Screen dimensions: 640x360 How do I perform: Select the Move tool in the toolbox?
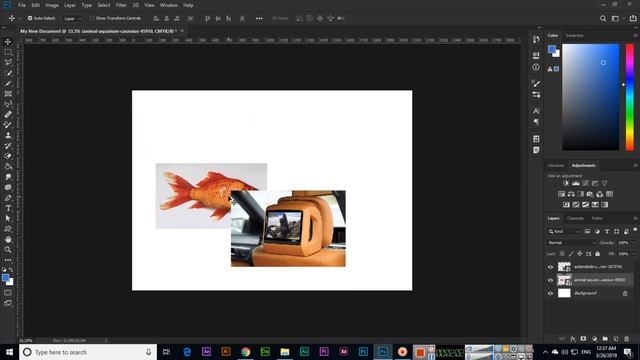[x=8, y=42]
